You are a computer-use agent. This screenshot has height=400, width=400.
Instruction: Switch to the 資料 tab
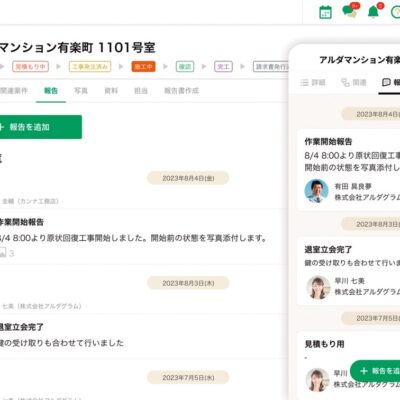coord(111,91)
